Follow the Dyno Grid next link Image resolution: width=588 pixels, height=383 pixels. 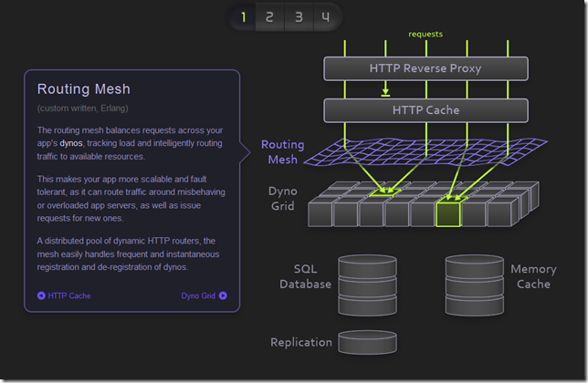198,295
